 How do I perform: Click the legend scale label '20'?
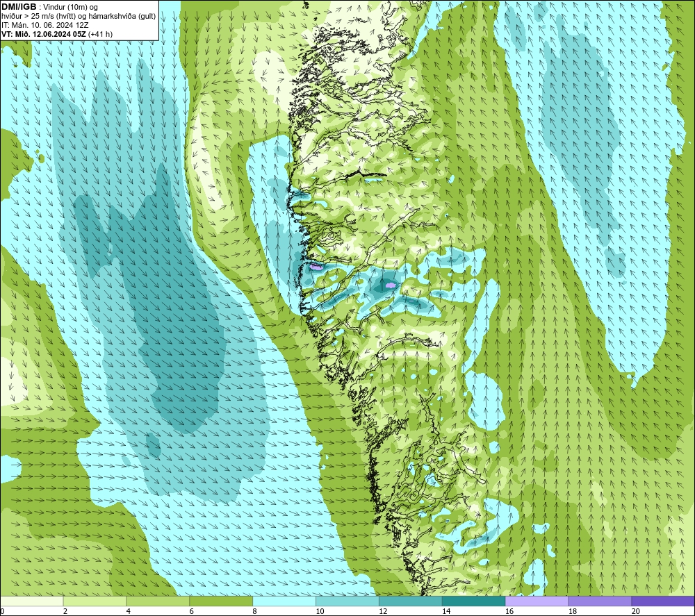(636, 611)
